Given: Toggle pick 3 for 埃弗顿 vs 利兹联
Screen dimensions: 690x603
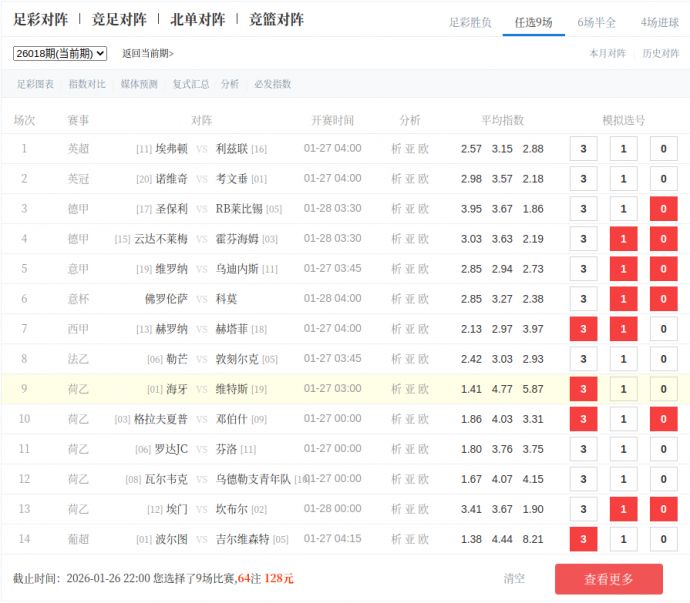Looking at the screenshot, I should [583, 149].
